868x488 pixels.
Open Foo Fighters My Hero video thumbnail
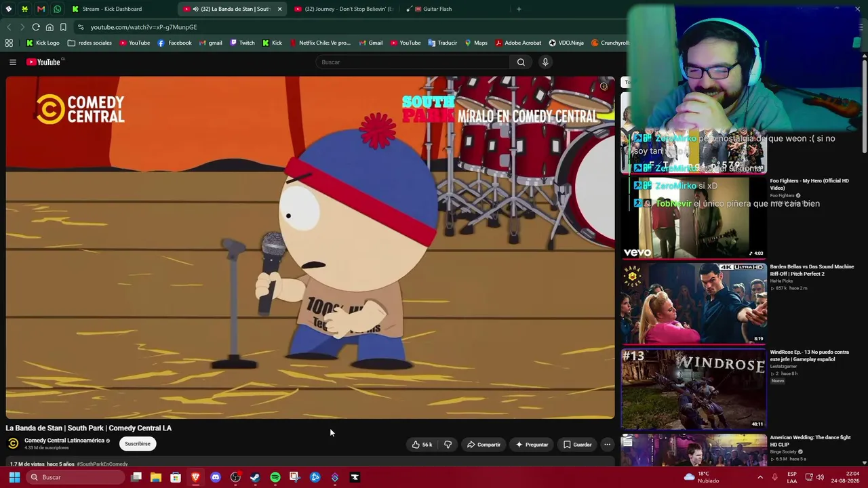[x=694, y=218]
